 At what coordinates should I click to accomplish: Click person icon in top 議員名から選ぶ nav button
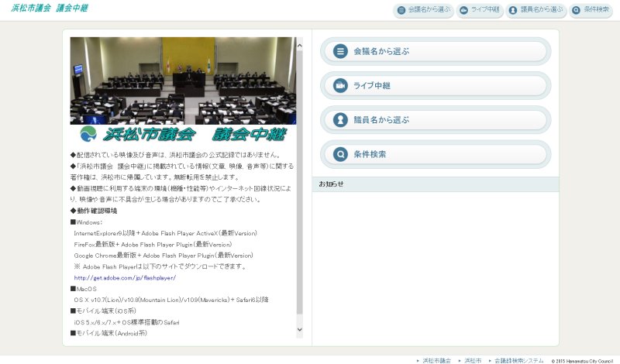tap(513, 10)
